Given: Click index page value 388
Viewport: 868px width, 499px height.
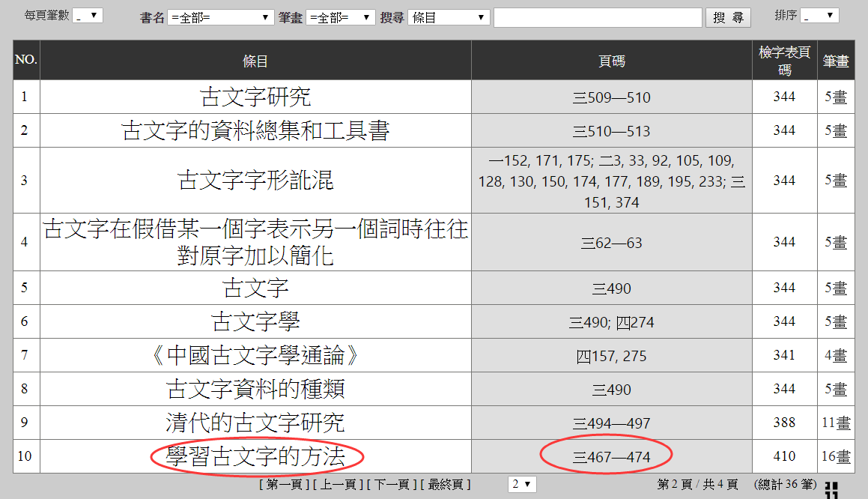Looking at the screenshot, I should [x=784, y=423].
